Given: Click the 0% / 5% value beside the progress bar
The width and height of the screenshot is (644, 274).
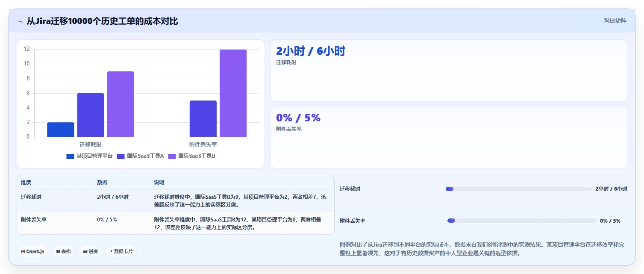Looking at the screenshot, I should point(610,221).
